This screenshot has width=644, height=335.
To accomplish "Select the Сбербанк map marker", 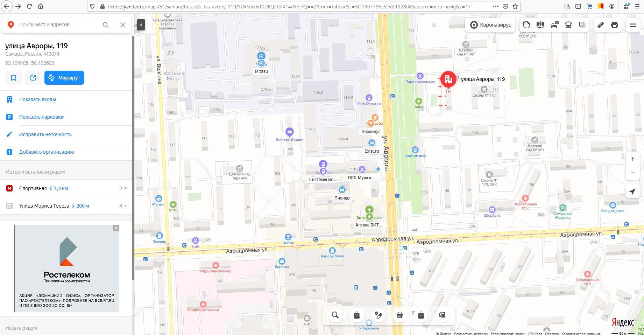I will [492, 210].
